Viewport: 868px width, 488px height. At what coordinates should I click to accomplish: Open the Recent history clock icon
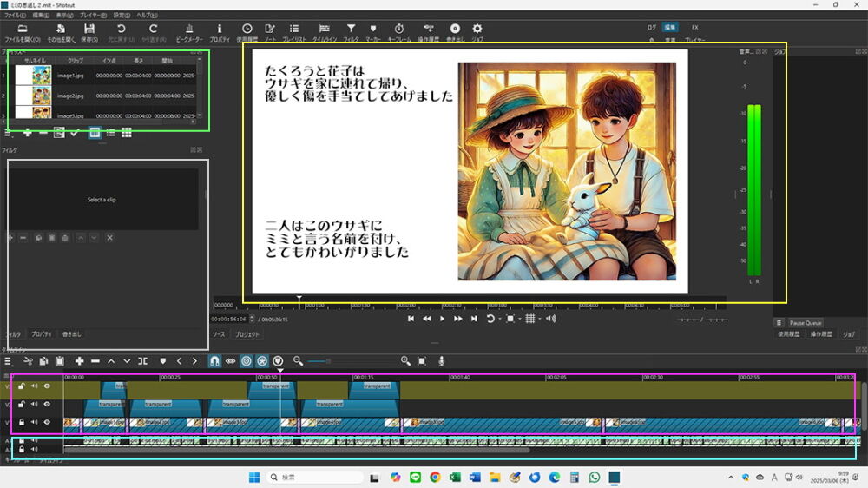tap(247, 29)
